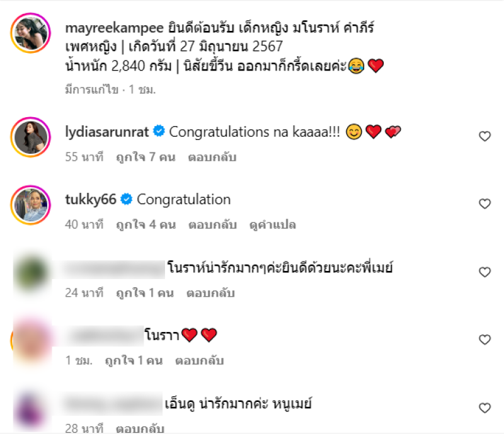The image size is (504, 441).
Task: Reply to tukky66's comment
Action: click(x=212, y=225)
